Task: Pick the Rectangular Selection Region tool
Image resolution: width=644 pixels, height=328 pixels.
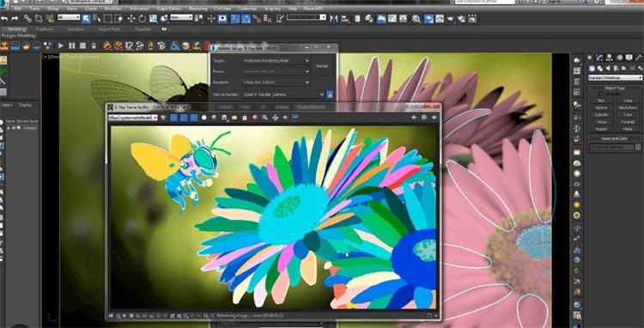Action: point(107,19)
